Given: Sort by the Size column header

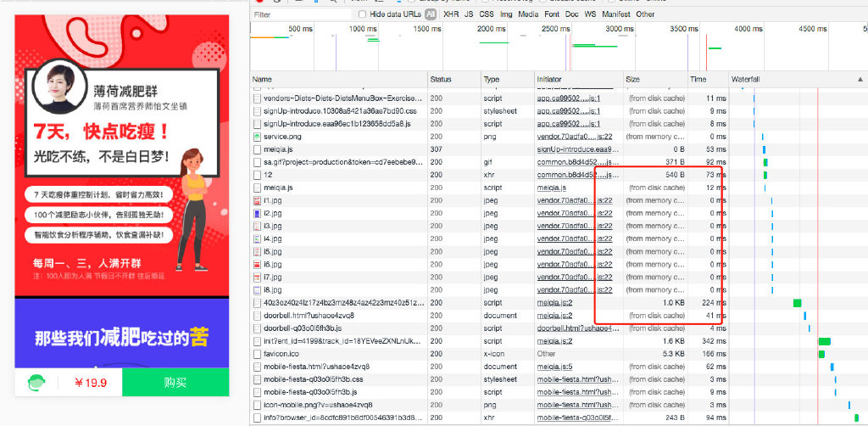Looking at the screenshot, I should pos(655,79).
